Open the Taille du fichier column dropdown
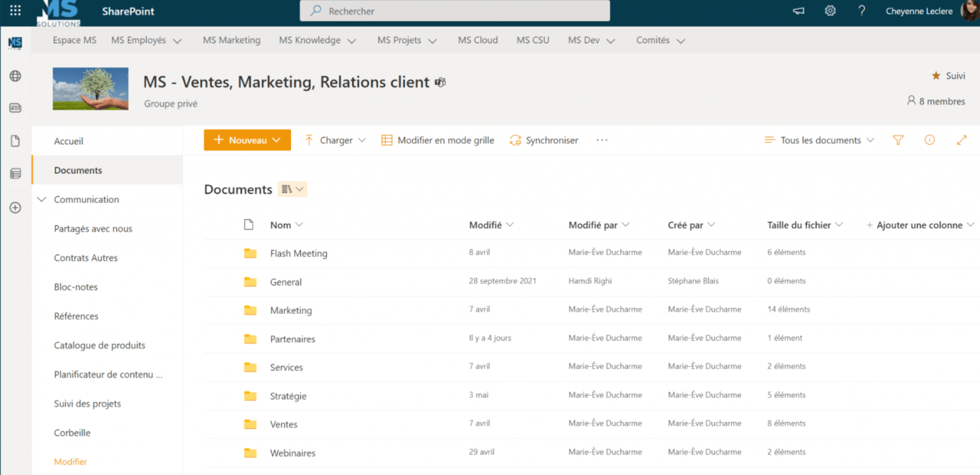This screenshot has height=475, width=980. coord(805,225)
